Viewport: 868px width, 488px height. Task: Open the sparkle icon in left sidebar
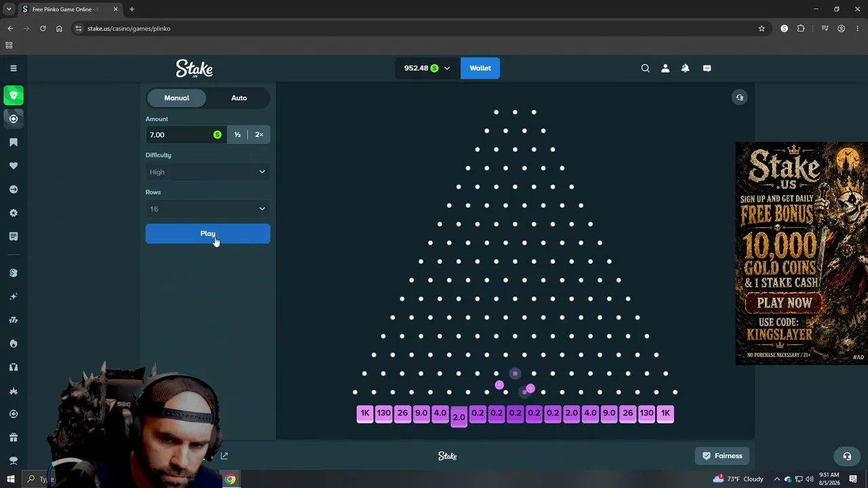(x=13, y=296)
